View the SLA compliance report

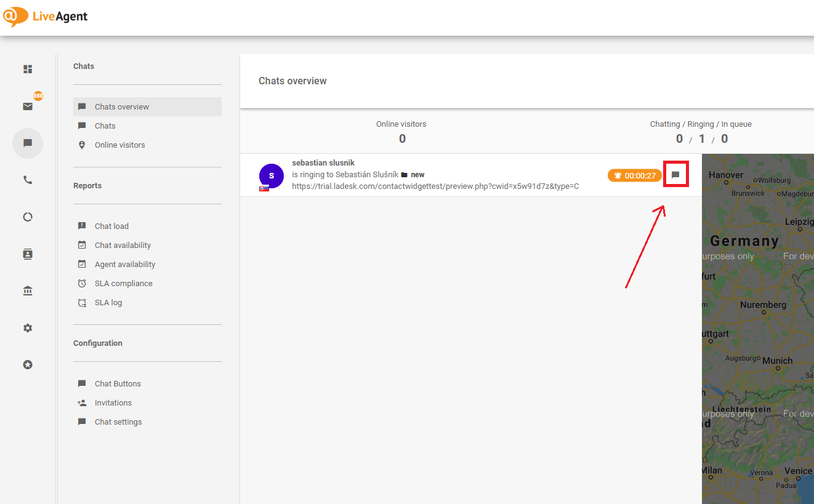(x=124, y=283)
